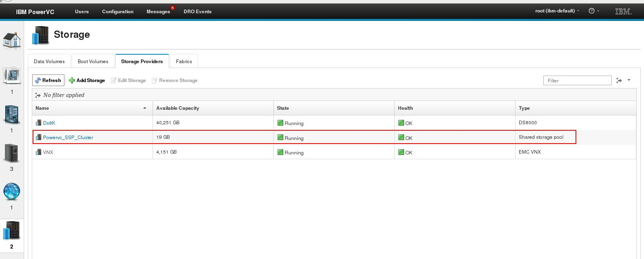
Task: Expand the filter options dropdown arrow
Action: click(629, 80)
